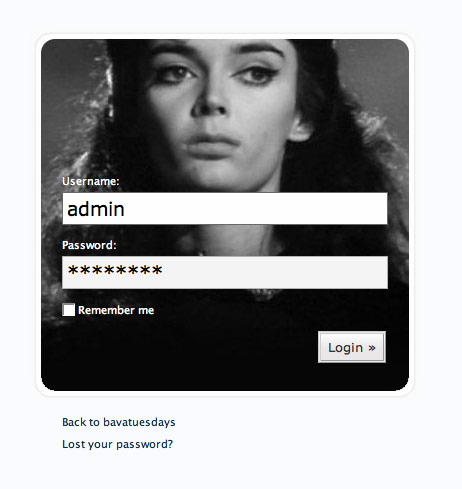Click empty space right of admin text
462x489 pixels.
click(x=257, y=209)
